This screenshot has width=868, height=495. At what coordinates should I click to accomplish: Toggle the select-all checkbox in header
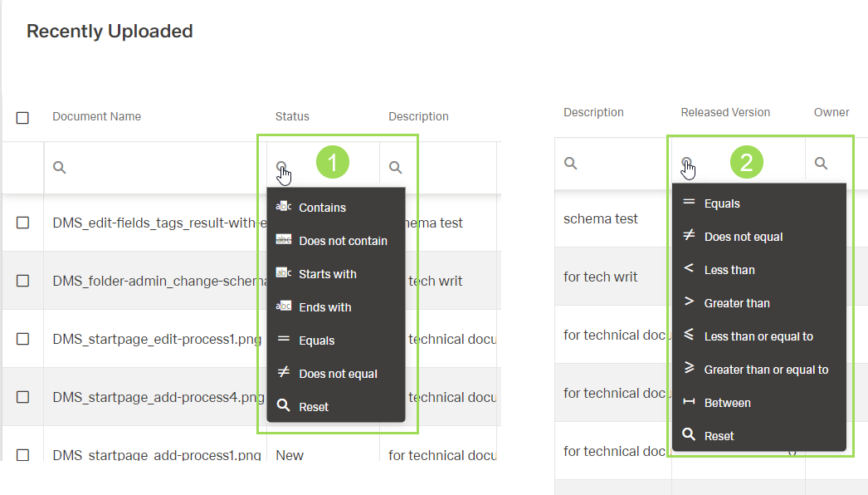[x=22, y=118]
